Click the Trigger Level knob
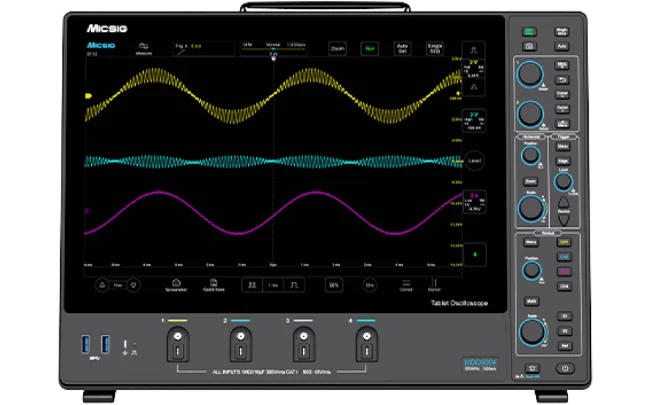This screenshot has height=405, width=650. pyautogui.click(x=563, y=182)
